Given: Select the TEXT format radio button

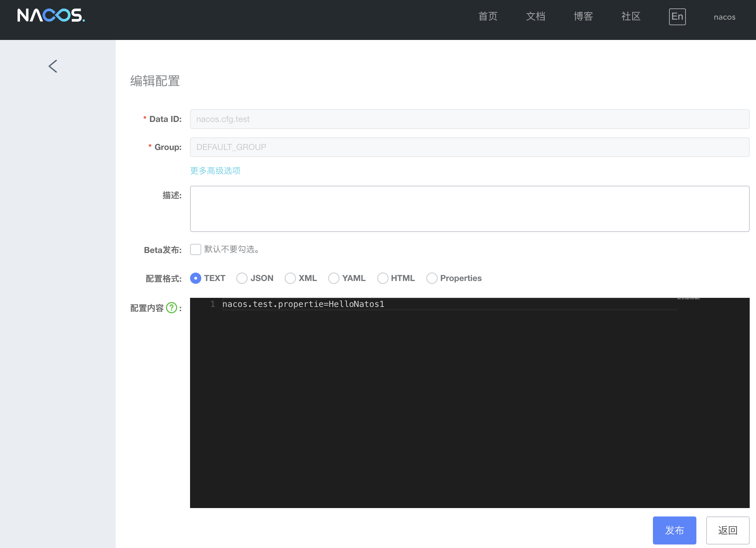Looking at the screenshot, I should click(x=196, y=278).
